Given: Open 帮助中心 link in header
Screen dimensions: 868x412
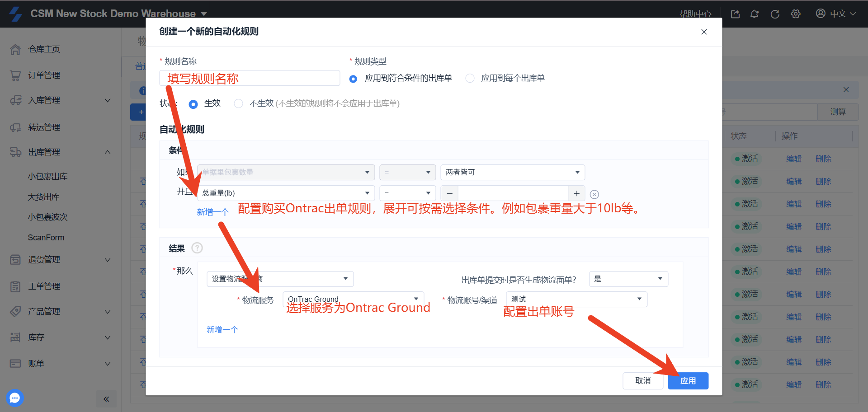Looking at the screenshot, I should (x=695, y=14).
